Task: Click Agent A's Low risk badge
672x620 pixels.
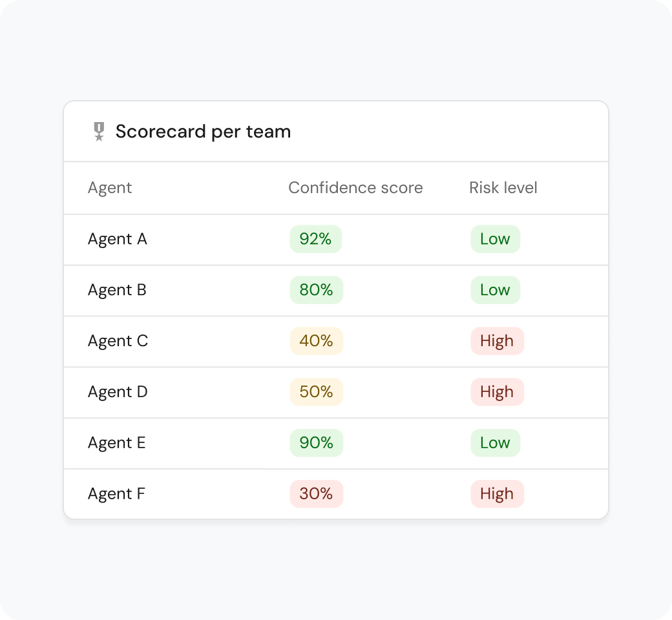Action: [496, 239]
